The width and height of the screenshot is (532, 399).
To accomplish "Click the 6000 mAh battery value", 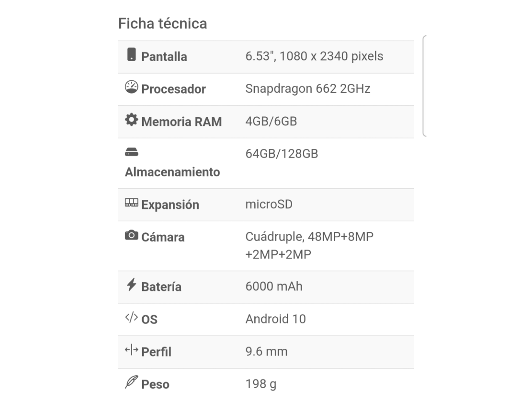I will [x=274, y=286].
